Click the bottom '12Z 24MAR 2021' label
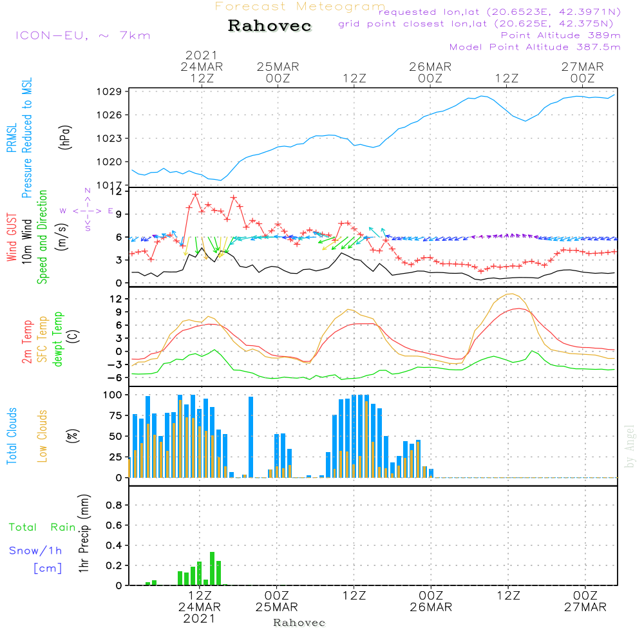This screenshot has height=644, width=644. point(200,607)
